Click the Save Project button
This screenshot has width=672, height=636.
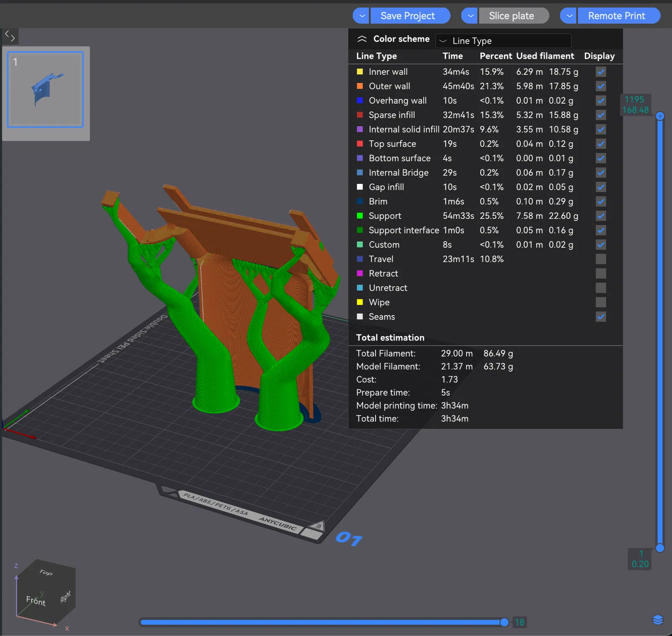(x=410, y=16)
